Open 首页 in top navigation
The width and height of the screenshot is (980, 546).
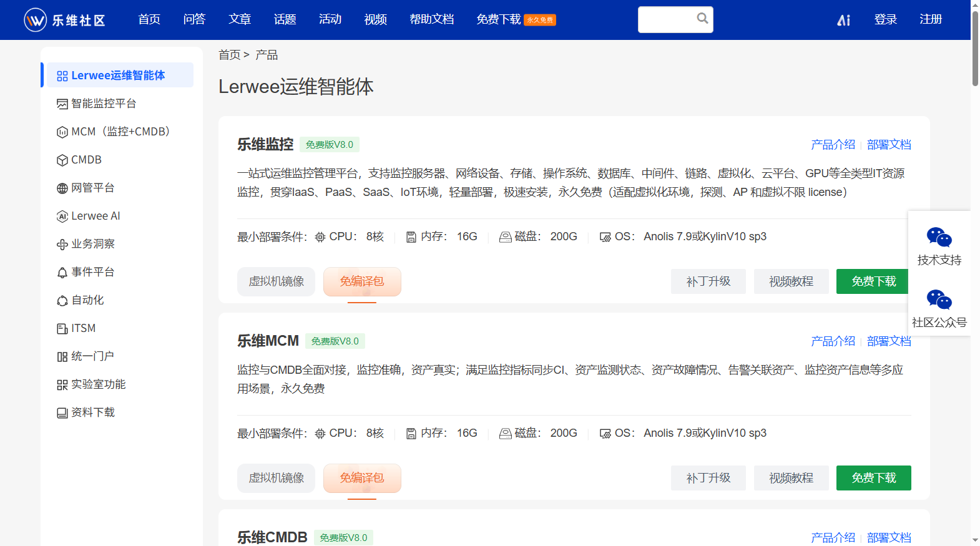pos(149,19)
